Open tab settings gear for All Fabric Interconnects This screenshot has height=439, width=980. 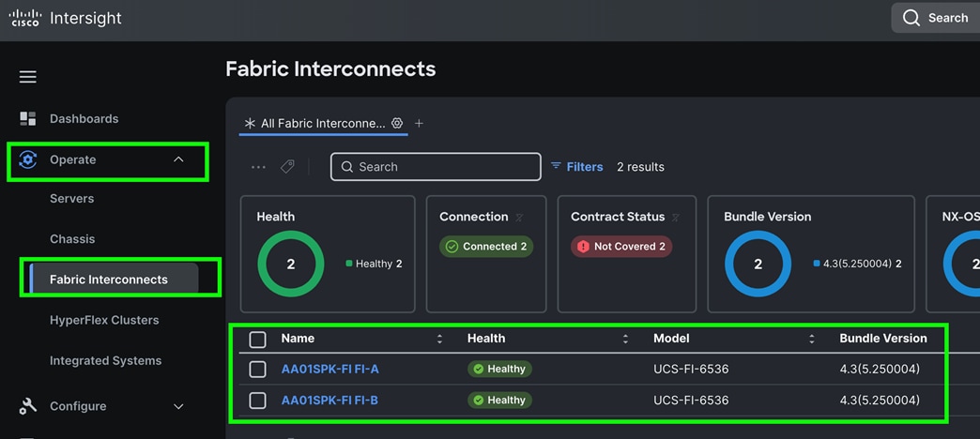click(397, 123)
